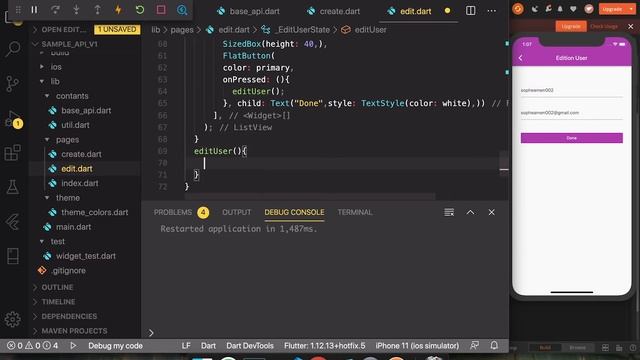Collapse the test folder

[58, 242]
